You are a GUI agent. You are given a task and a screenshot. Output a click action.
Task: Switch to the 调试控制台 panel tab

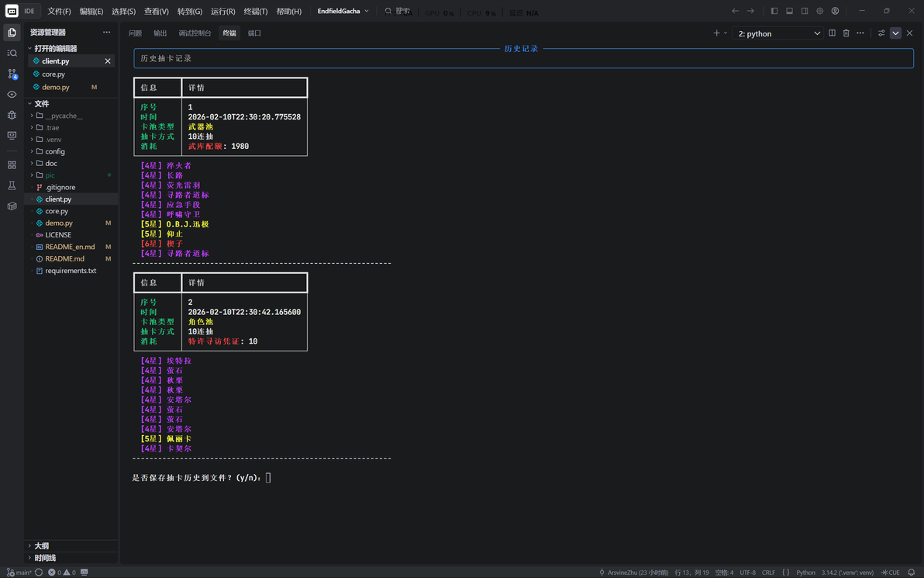click(195, 33)
